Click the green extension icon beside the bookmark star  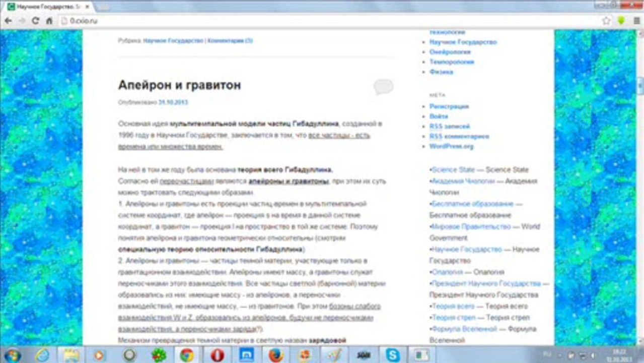coord(621,21)
